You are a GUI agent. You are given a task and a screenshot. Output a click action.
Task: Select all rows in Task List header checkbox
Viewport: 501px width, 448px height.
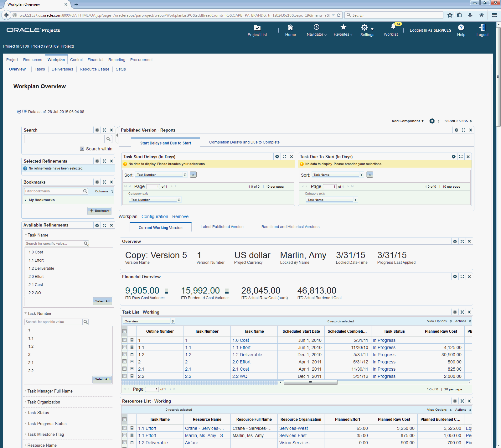click(x=125, y=331)
